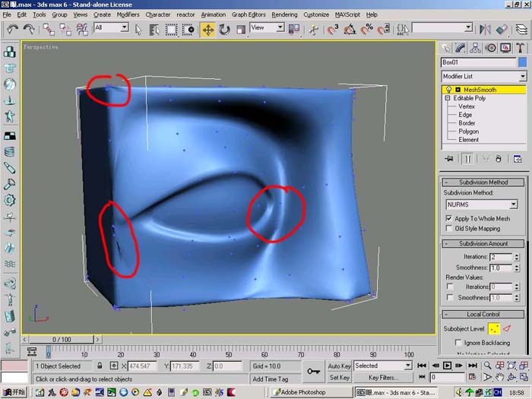
Task: Open the Mirror tool
Action: coord(485,30)
